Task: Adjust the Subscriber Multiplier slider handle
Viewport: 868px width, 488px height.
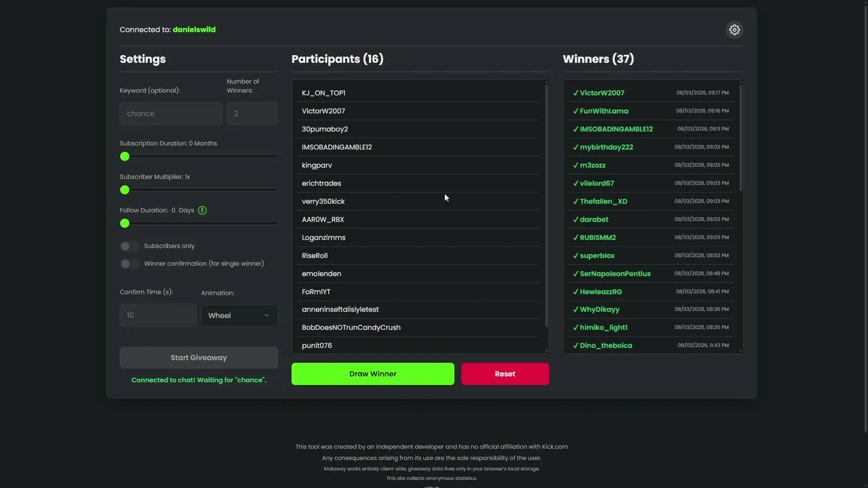Action: [125, 190]
